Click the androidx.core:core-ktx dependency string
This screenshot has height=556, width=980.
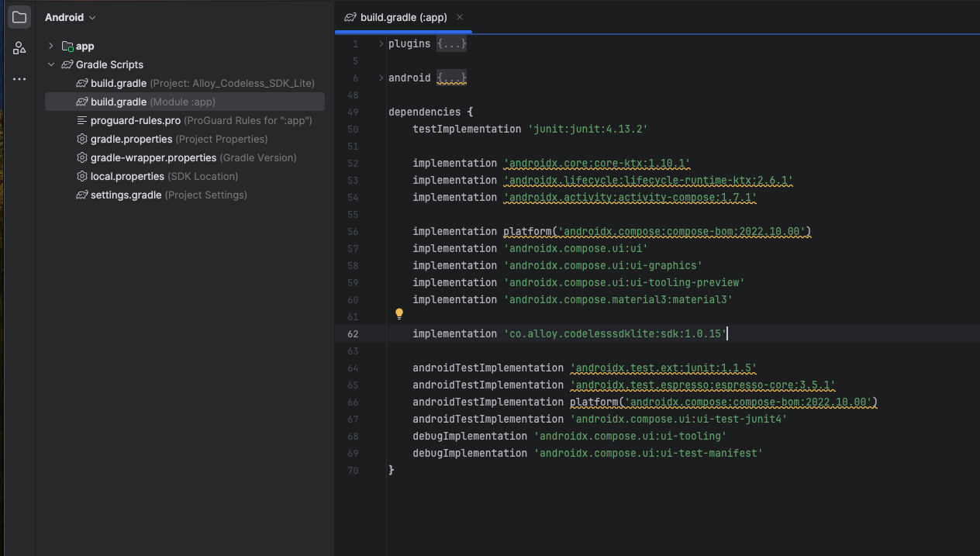pos(597,164)
